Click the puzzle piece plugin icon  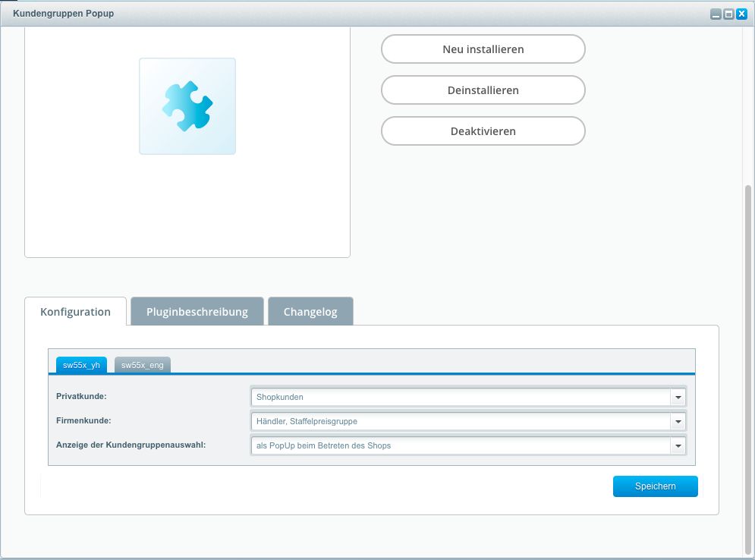click(187, 106)
